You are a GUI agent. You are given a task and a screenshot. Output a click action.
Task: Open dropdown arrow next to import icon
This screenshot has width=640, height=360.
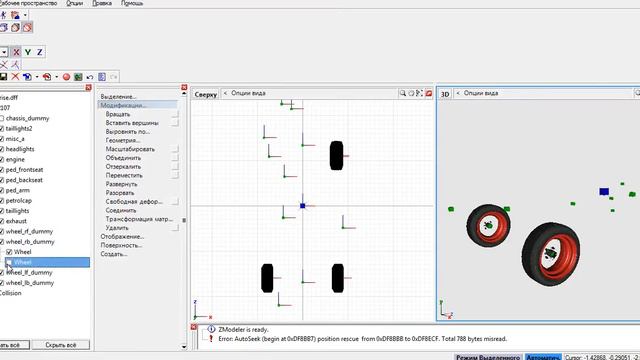pyautogui.click(x=37, y=77)
